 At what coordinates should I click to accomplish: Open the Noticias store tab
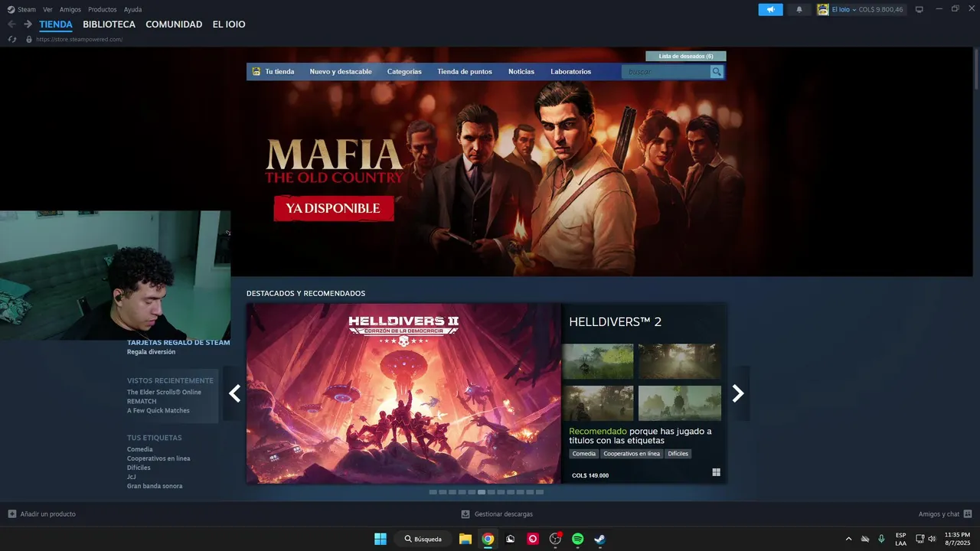[521, 71]
